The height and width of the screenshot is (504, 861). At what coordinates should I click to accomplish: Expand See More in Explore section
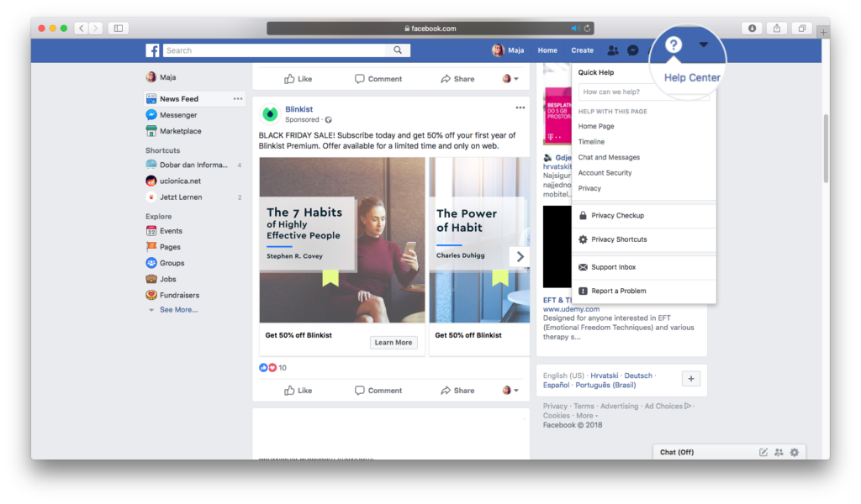[x=178, y=310]
